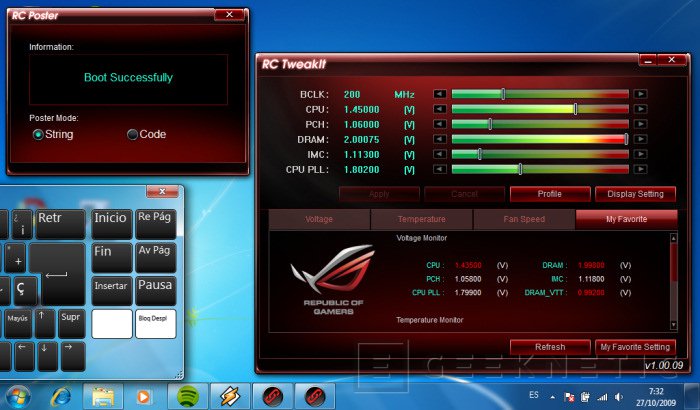Tap the Supr key
Viewport: 700px width, 410px height.
tap(71, 323)
